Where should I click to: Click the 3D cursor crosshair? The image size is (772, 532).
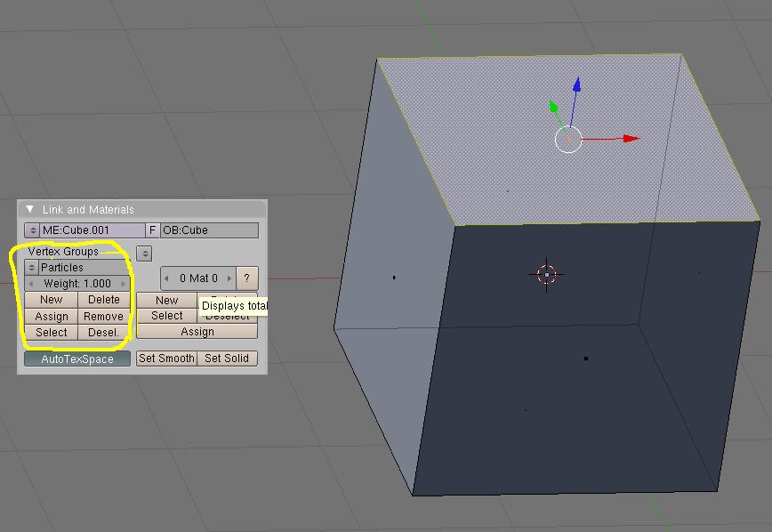click(546, 274)
